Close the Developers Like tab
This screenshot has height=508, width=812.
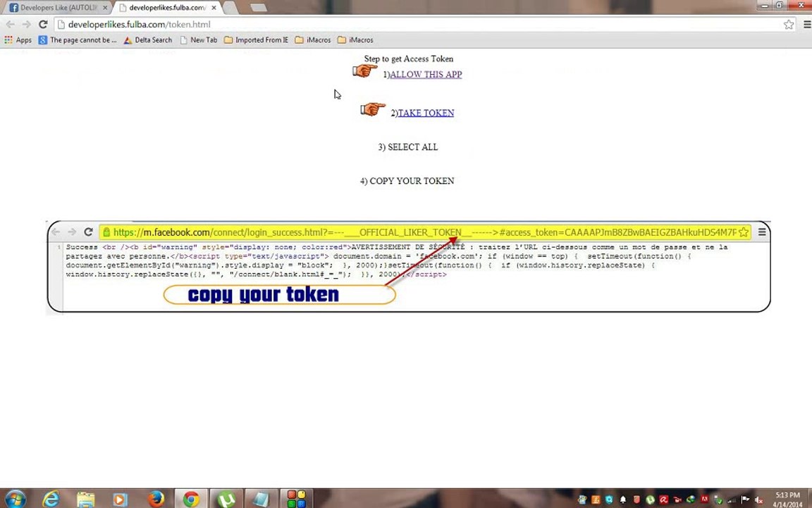[x=105, y=8]
